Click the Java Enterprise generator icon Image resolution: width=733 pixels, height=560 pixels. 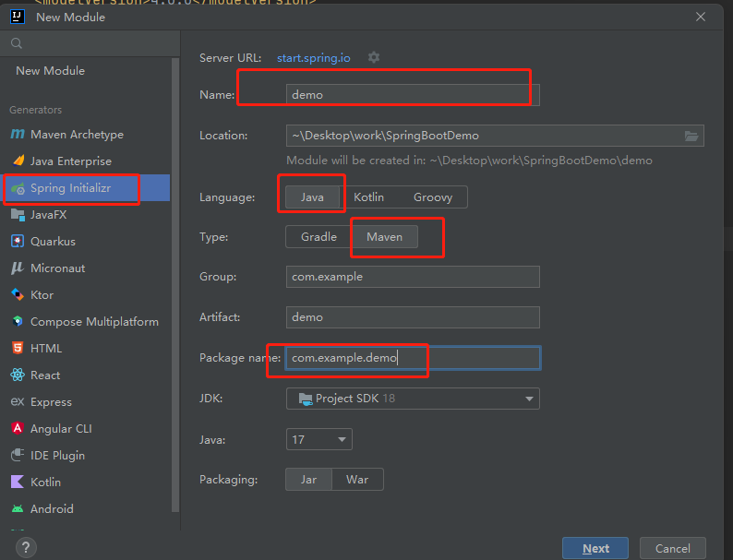point(18,161)
